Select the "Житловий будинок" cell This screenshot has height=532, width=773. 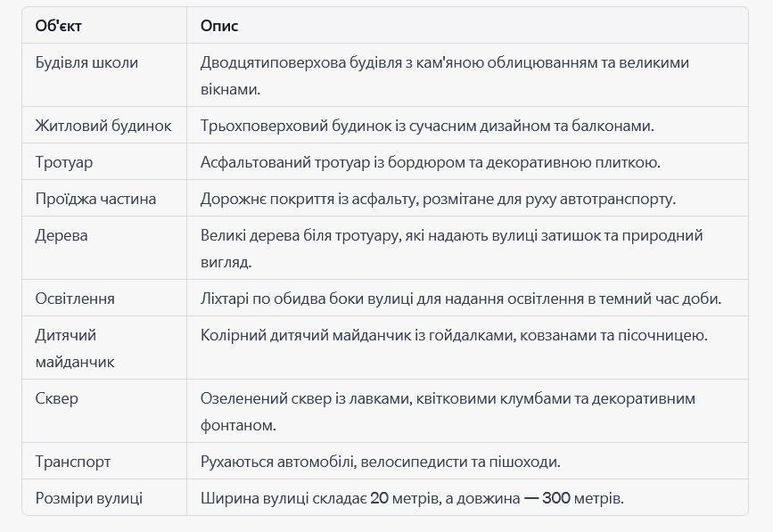click(103, 126)
